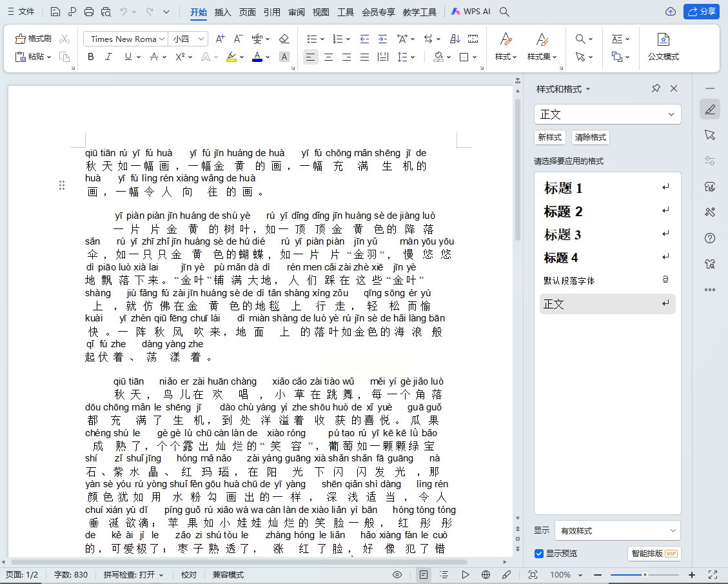Click the bullet list icon
The image size is (728, 584).
(x=313, y=39)
